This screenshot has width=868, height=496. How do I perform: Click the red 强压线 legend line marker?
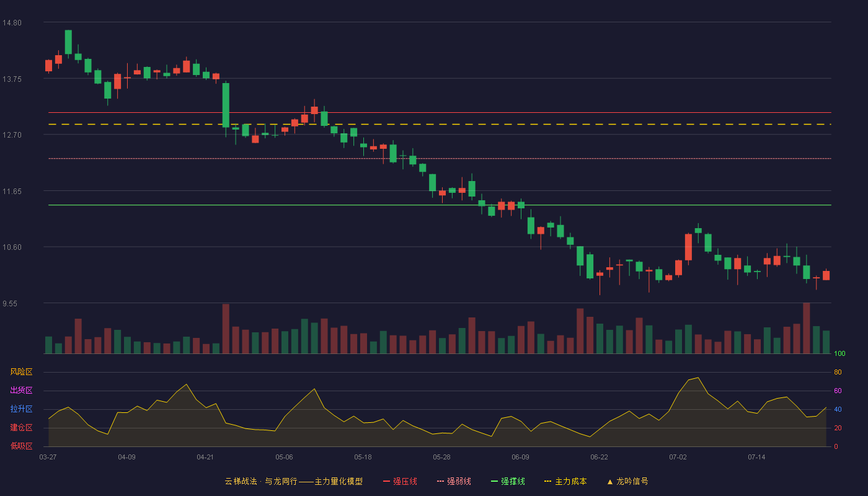386,482
